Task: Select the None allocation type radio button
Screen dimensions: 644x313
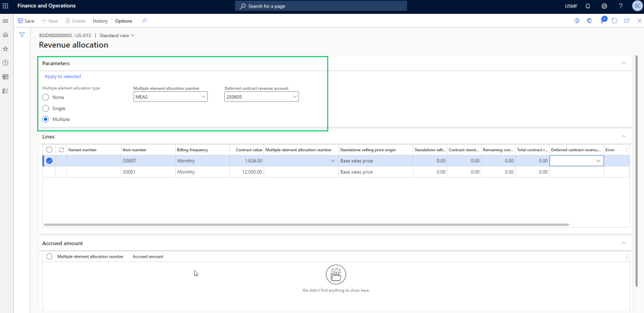Action: pos(45,98)
